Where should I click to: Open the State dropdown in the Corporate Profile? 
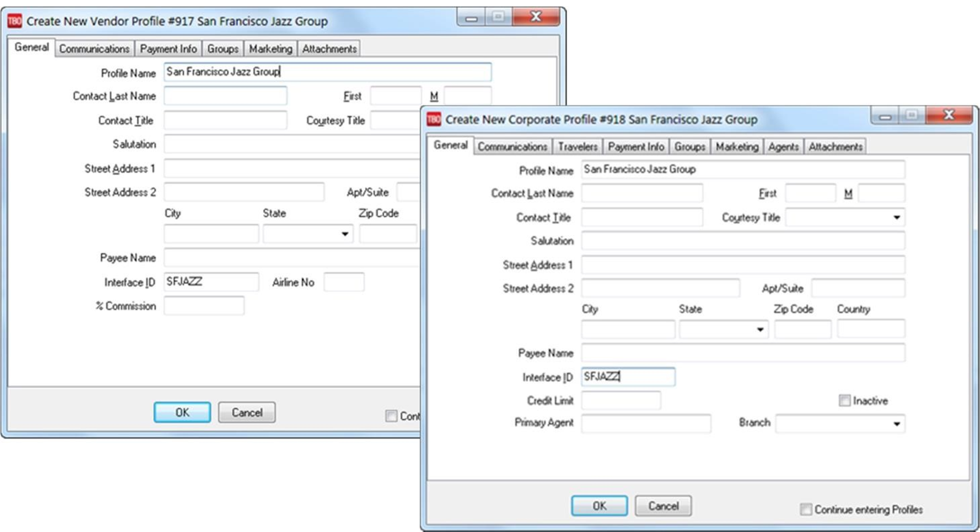(x=761, y=329)
